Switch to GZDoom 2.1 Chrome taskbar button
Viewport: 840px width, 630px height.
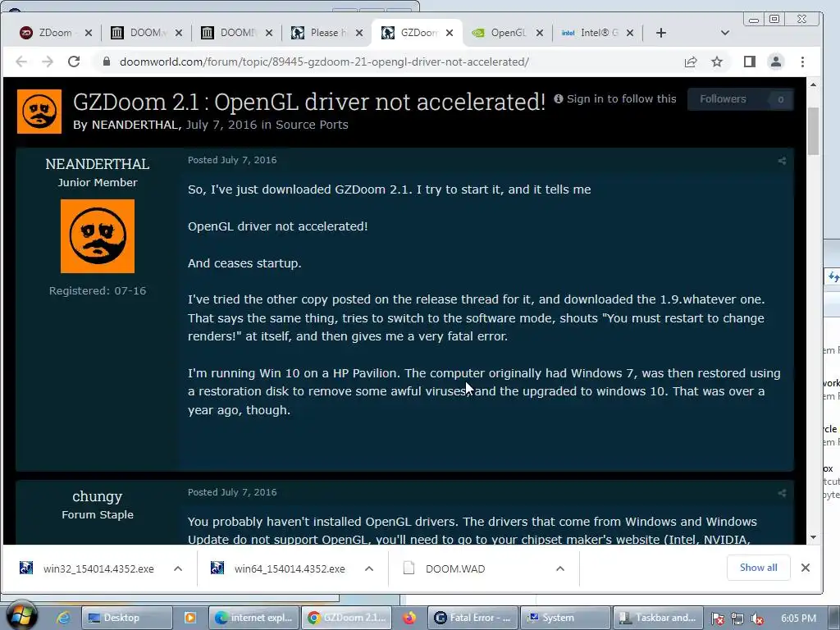[x=347, y=619]
